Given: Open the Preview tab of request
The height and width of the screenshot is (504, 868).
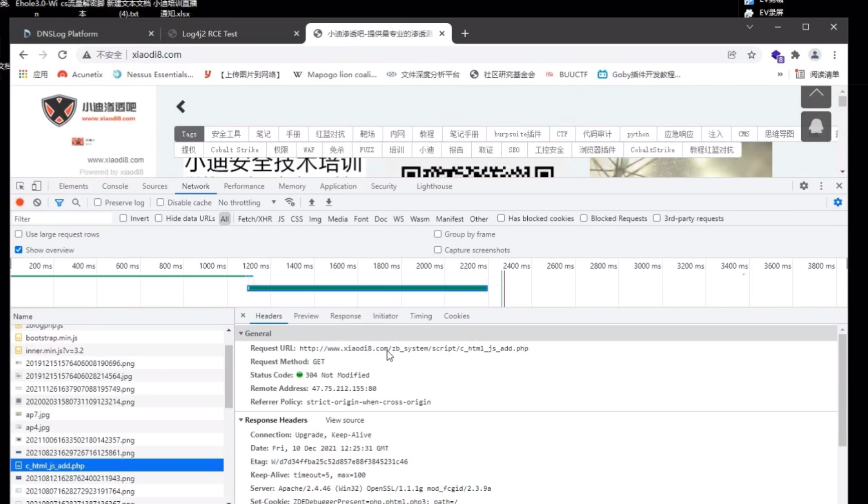Looking at the screenshot, I should pyautogui.click(x=306, y=316).
